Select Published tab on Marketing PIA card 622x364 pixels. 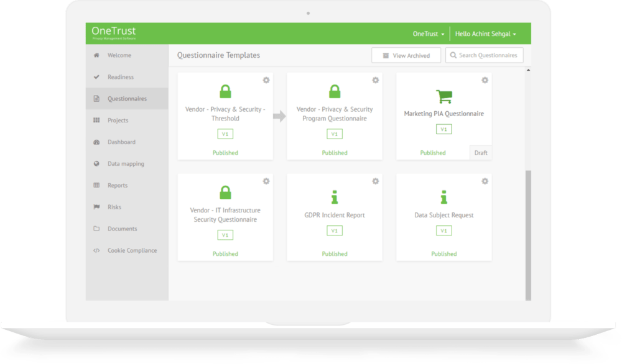click(433, 153)
